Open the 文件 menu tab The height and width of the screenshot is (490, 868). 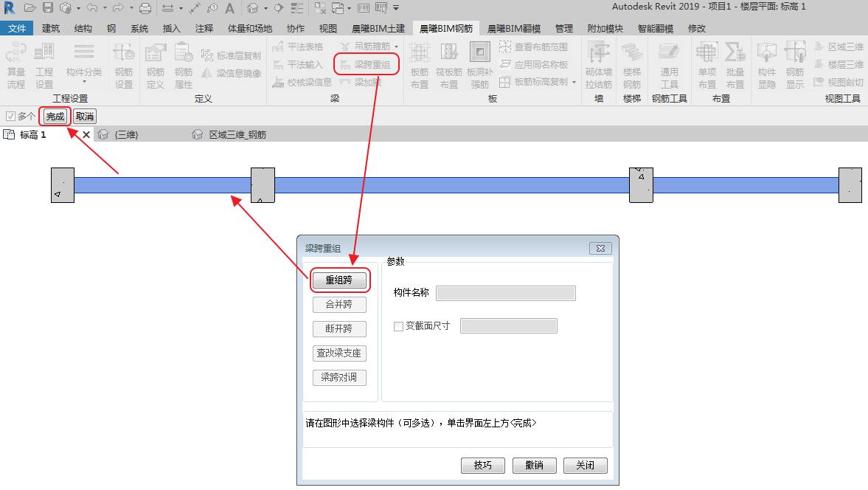click(17, 28)
